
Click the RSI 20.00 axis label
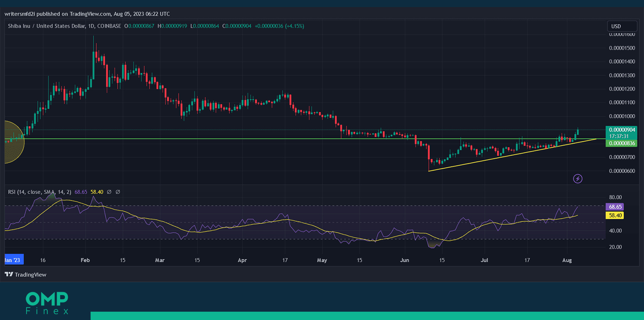pyautogui.click(x=615, y=247)
